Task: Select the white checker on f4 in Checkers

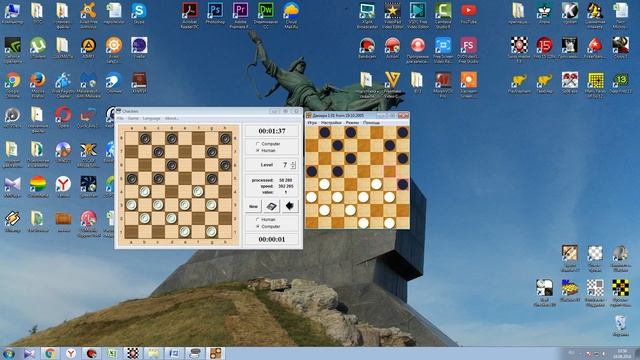Action: (x=198, y=191)
